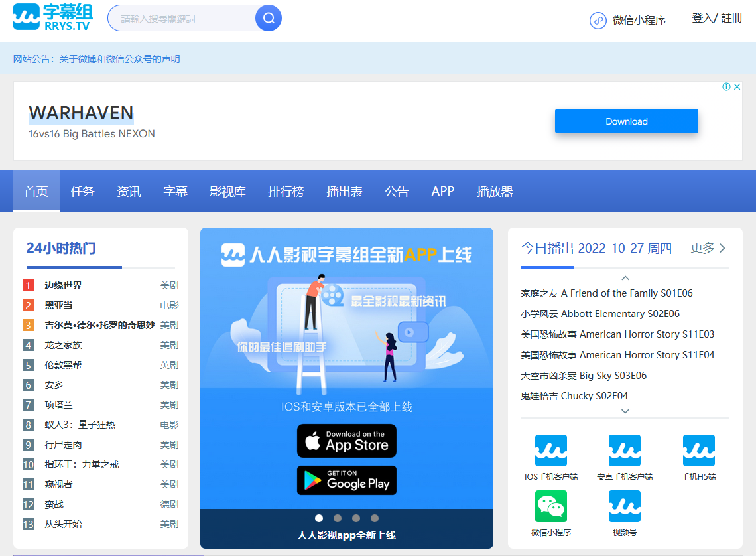
Task: Switch to the 影视库 tab
Action: pyautogui.click(x=227, y=192)
